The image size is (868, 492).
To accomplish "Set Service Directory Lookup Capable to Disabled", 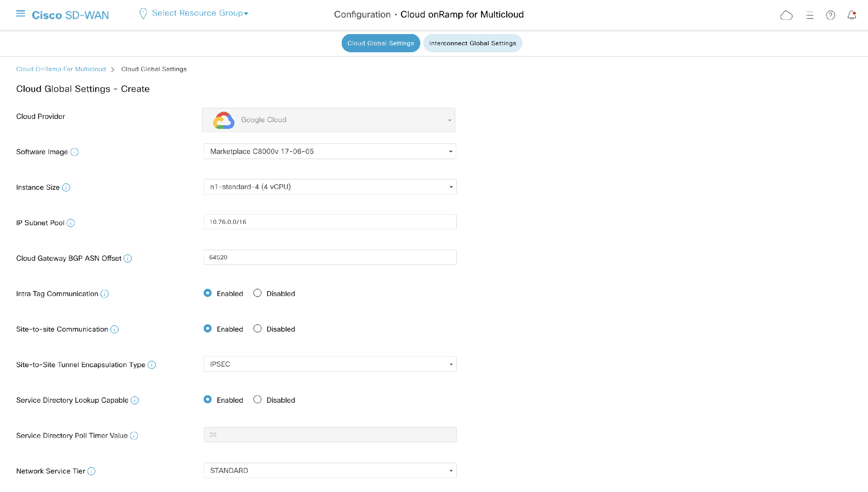I will pos(257,400).
